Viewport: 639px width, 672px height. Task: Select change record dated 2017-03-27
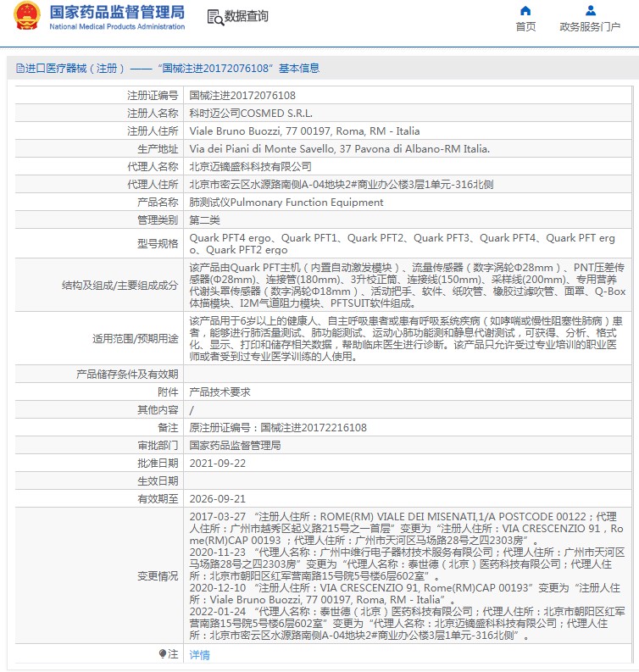pyautogui.click(x=406, y=528)
